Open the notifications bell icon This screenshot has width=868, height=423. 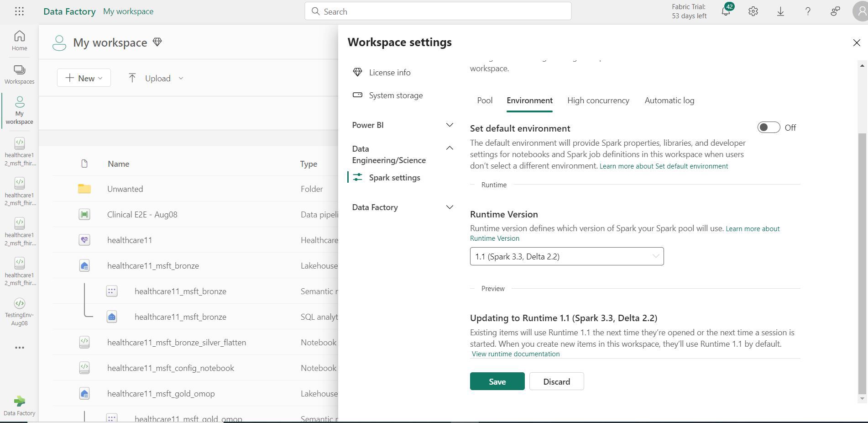click(726, 11)
